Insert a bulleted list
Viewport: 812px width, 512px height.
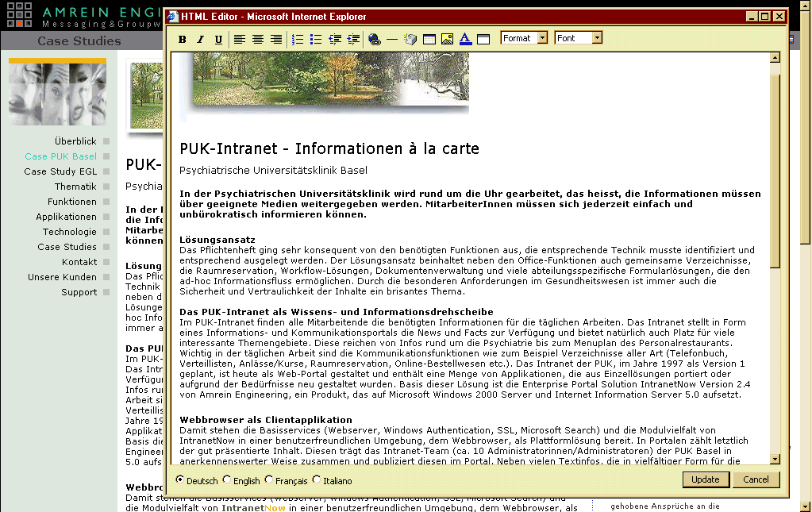[316, 40]
